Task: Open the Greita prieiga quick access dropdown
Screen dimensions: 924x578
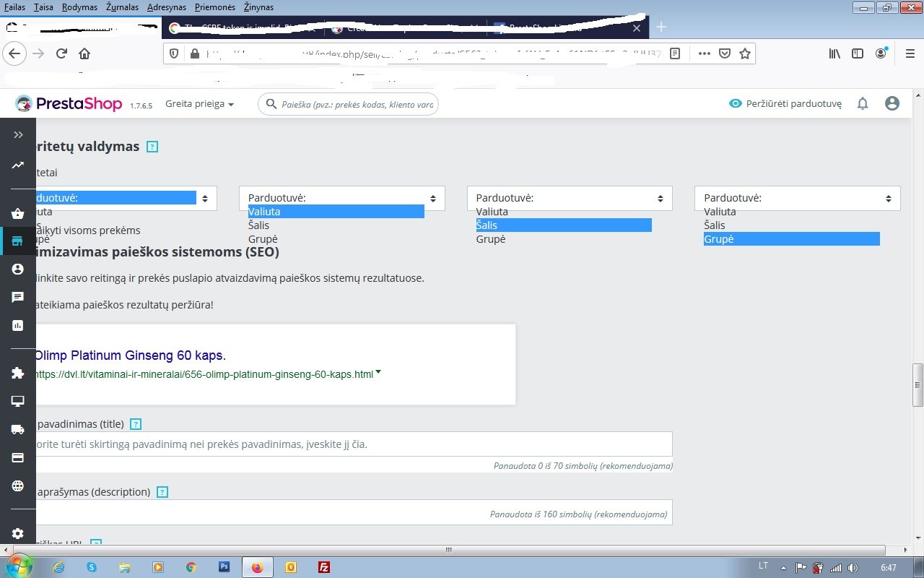Action: coord(200,104)
